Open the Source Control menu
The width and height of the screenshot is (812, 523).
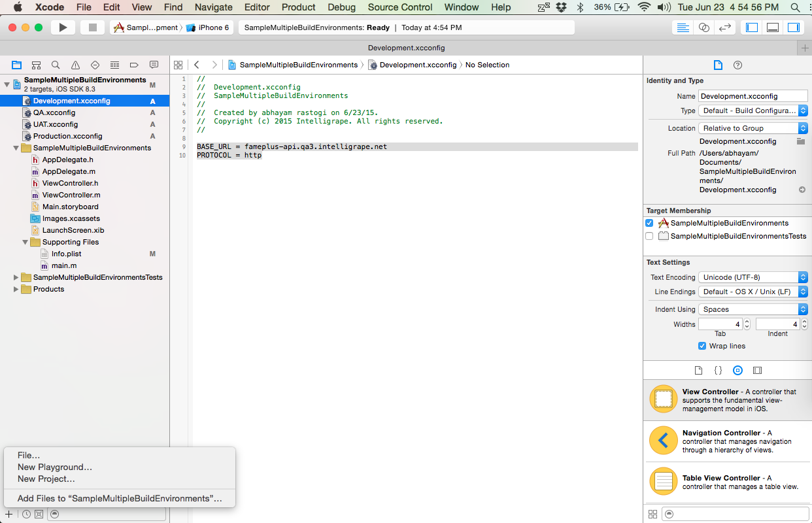[x=400, y=7]
